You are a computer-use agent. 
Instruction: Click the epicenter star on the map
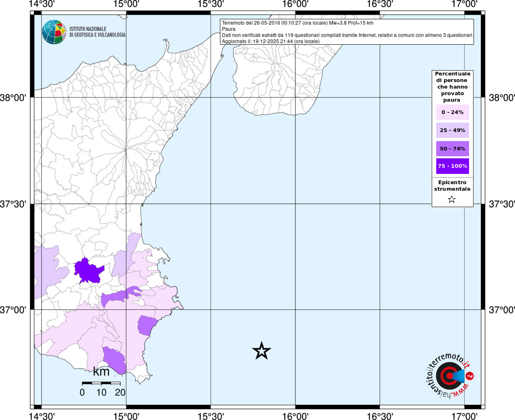261,351
